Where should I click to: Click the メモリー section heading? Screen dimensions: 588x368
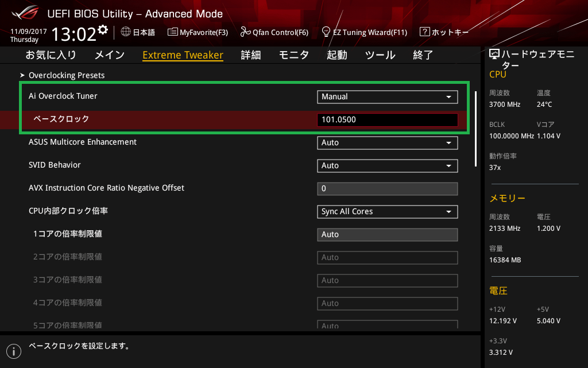click(x=508, y=198)
